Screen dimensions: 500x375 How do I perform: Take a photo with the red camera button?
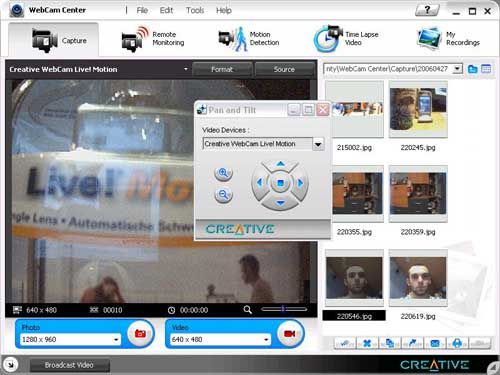click(x=140, y=333)
